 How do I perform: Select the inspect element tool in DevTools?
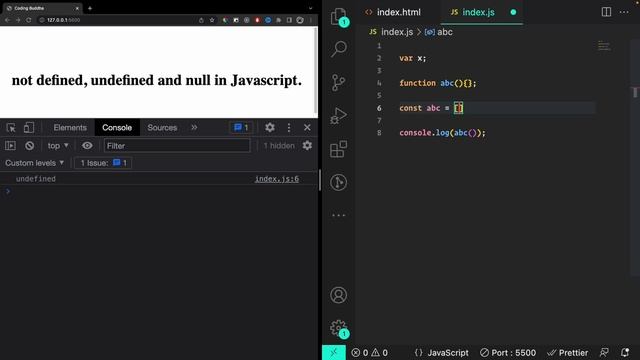11,128
